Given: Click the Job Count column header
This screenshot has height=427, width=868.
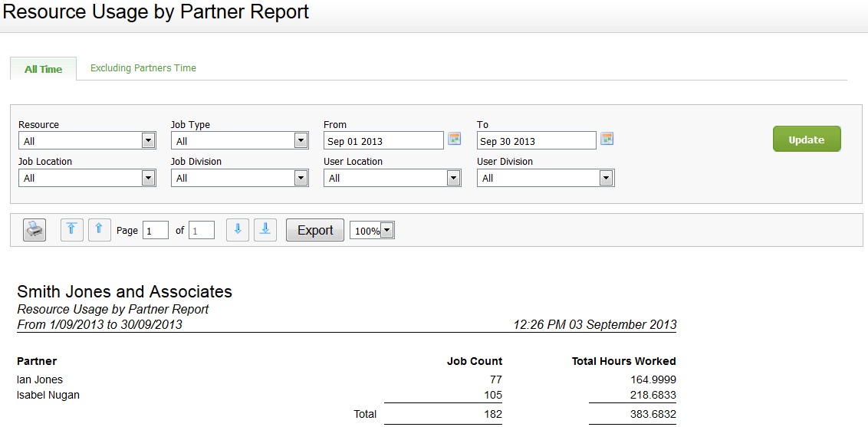Looking at the screenshot, I should tap(475, 361).
